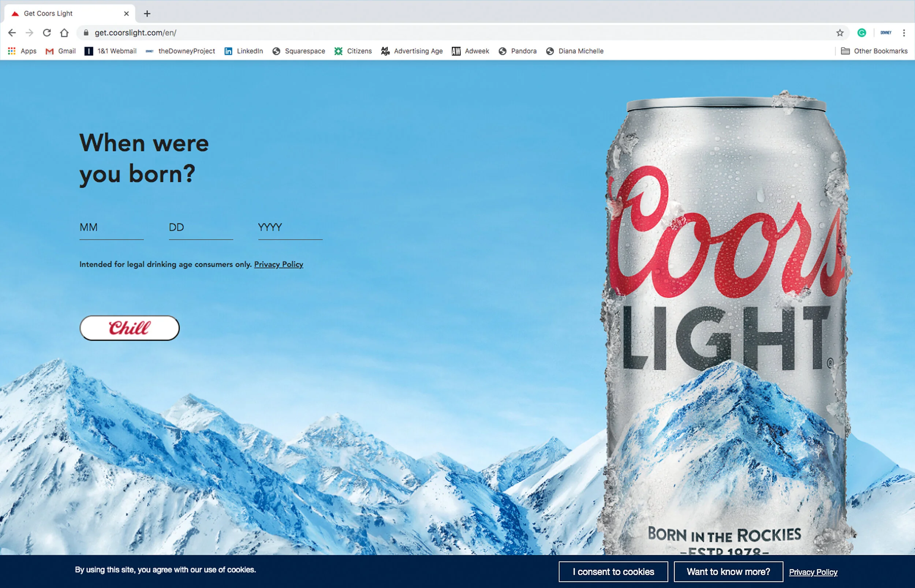The width and height of the screenshot is (915, 588).
Task: Focus the MM month input field
Action: 112,228
